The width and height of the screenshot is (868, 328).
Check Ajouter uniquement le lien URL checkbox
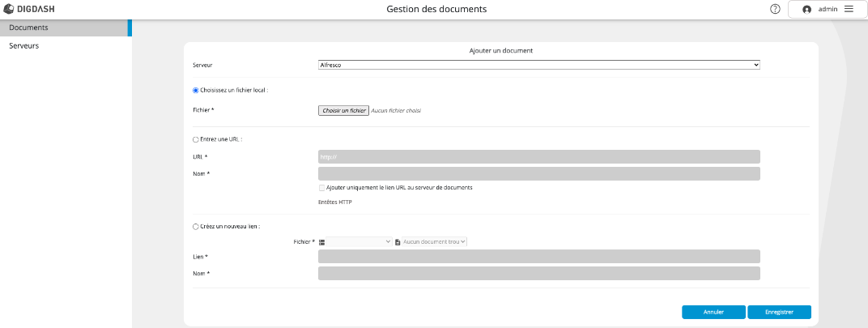(x=322, y=188)
